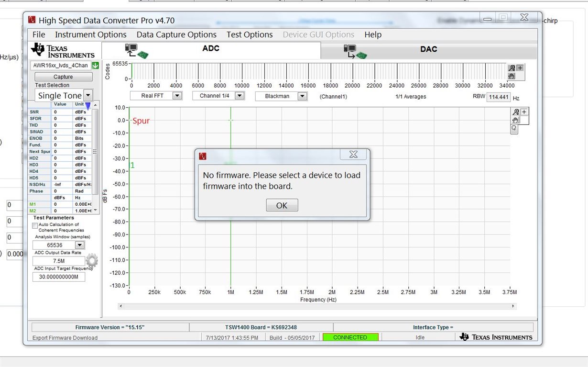Select crosshair cursor tool on FFT graph

[524, 112]
